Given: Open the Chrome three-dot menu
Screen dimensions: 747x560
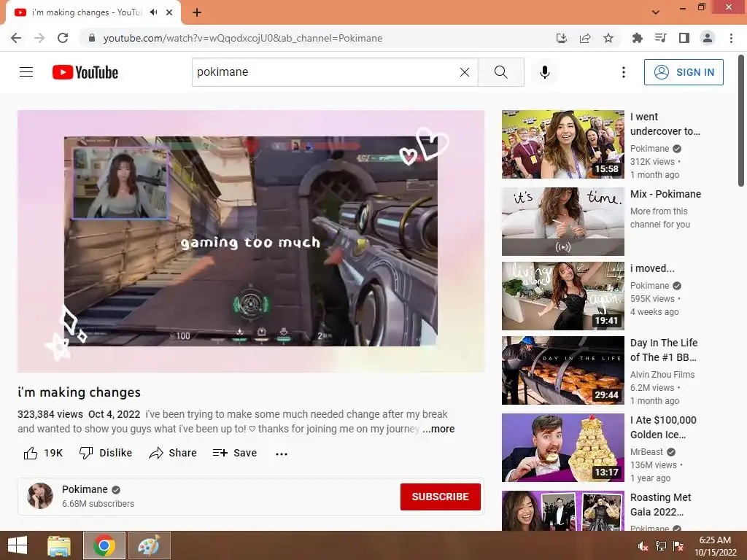Looking at the screenshot, I should click(731, 38).
